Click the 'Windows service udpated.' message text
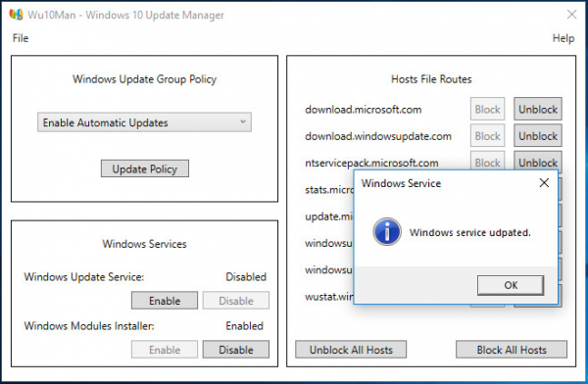 pos(469,232)
